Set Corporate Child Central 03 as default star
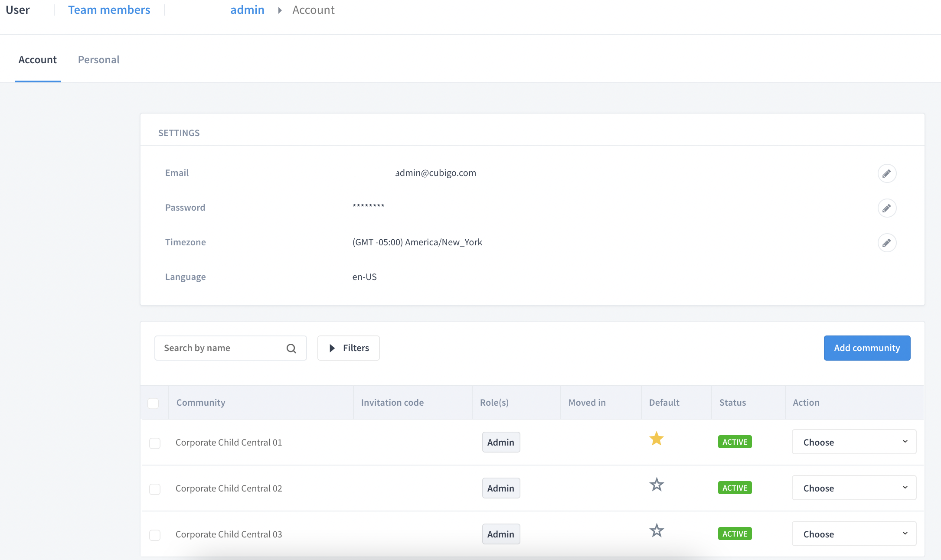This screenshot has height=560, width=941. pos(657,531)
